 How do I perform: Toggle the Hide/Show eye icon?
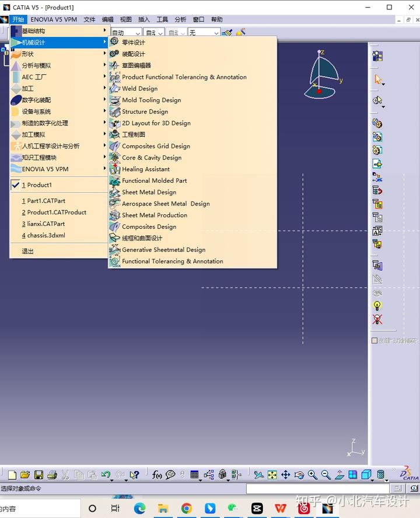[377, 293]
